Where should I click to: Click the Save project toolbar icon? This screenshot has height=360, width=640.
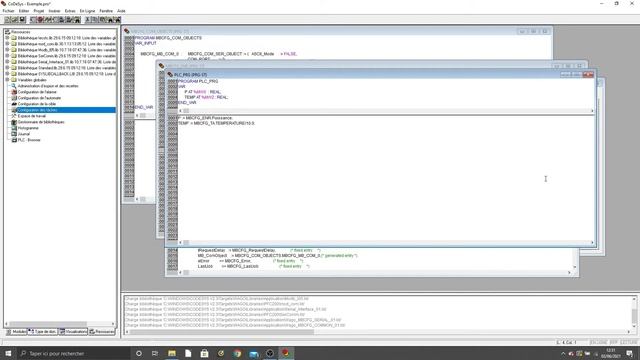22,20
